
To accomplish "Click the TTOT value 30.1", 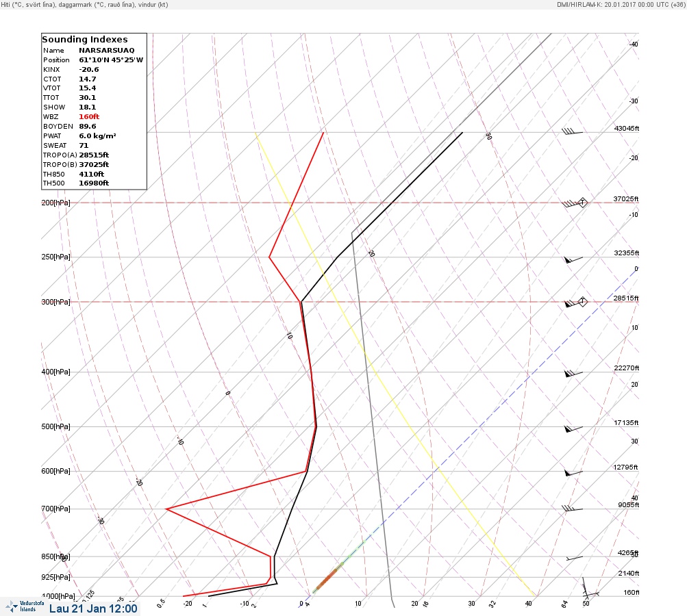I will pos(87,98).
